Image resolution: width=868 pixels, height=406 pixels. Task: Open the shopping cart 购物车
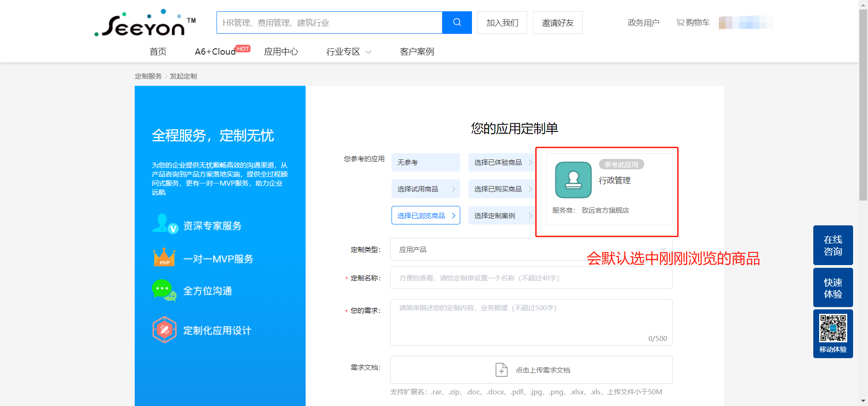point(693,23)
